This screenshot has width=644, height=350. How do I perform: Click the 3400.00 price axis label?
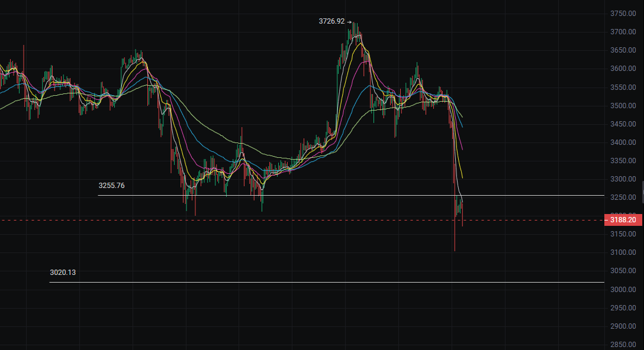(623, 142)
